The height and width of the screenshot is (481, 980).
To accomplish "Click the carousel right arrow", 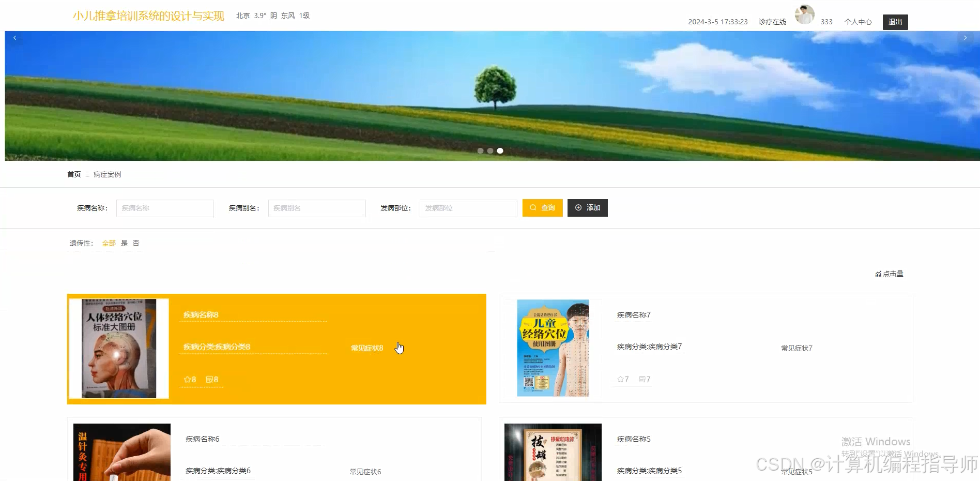I will pyautogui.click(x=965, y=37).
